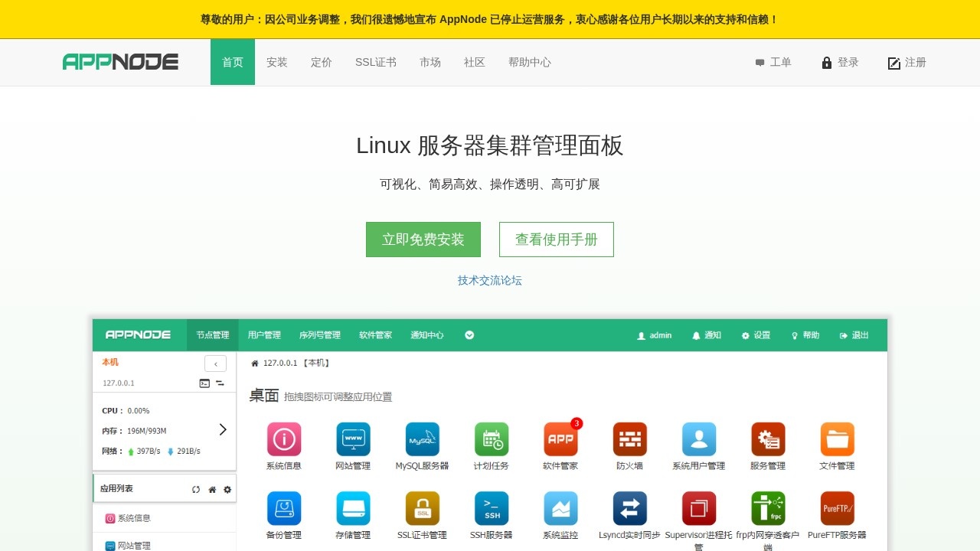Open the 备份管理 icon
The image size is (980, 551).
tap(284, 508)
